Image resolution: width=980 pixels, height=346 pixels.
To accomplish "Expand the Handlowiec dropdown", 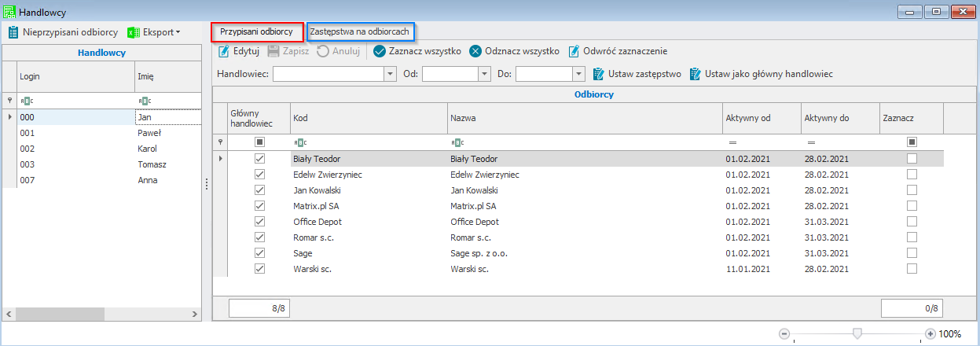I will (390, 74).
